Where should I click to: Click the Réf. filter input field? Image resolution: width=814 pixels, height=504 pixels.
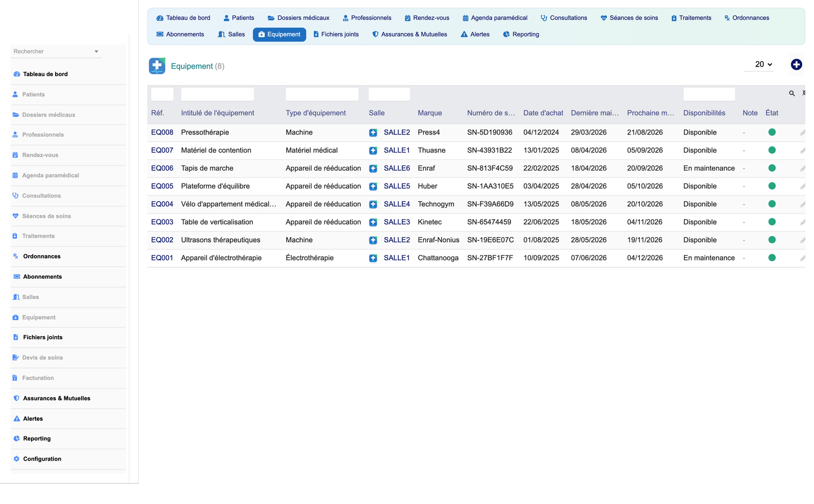click(x=162, y=95)
